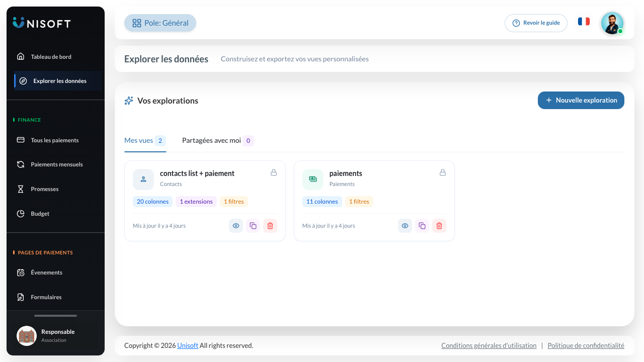Click the sidebar horizontal scroll handle

click(x=55, y=316)
